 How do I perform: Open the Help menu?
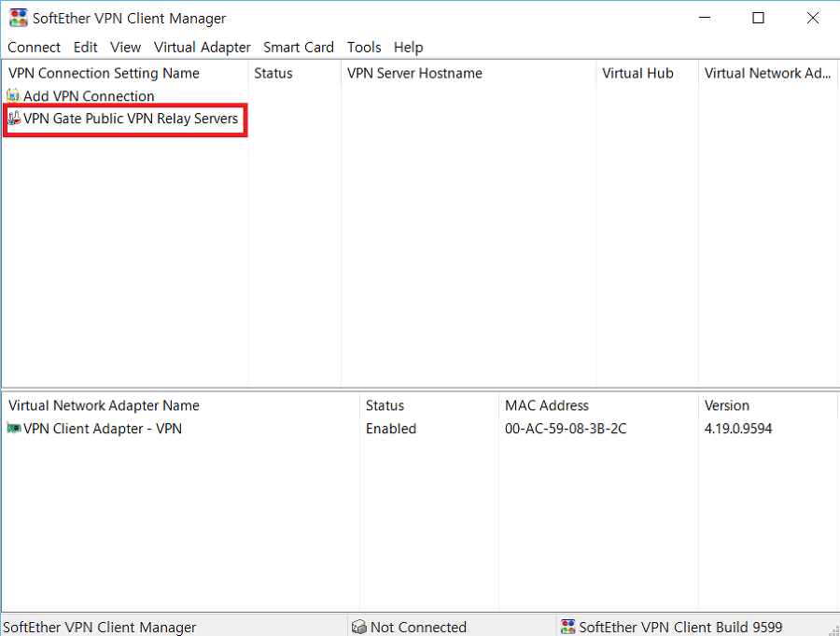(x=408, y=48)
